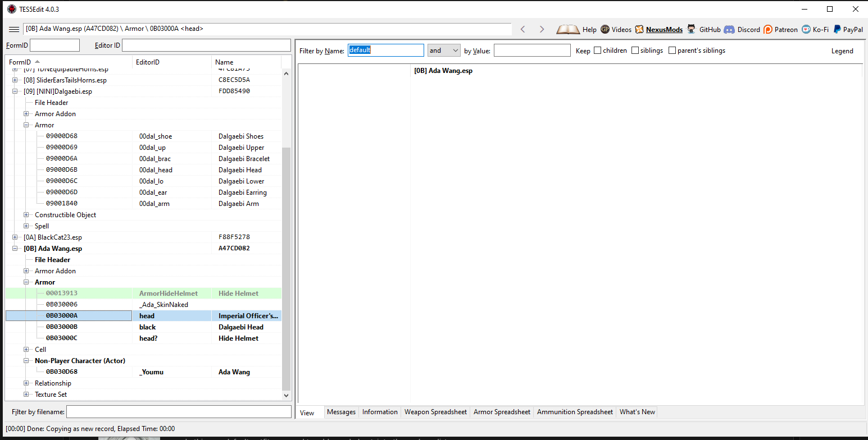The image size is (868, 440).
Task: Open the GitHub icon
Action: (x=692, y=29)
